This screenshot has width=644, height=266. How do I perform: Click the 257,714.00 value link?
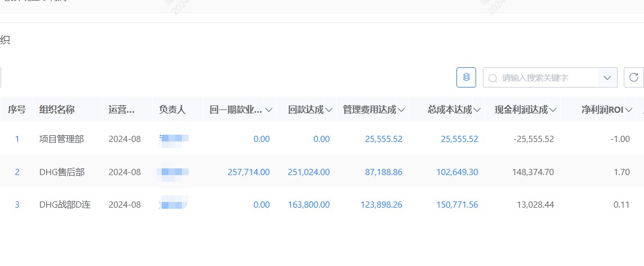click(x=248, y=172)
